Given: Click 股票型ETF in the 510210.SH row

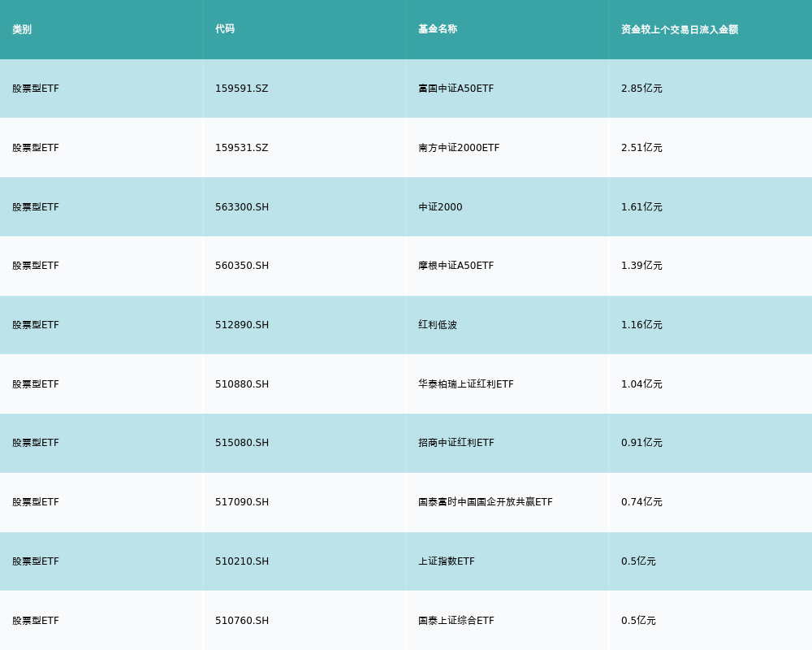Looking at the screenshot, I should 36,561.
